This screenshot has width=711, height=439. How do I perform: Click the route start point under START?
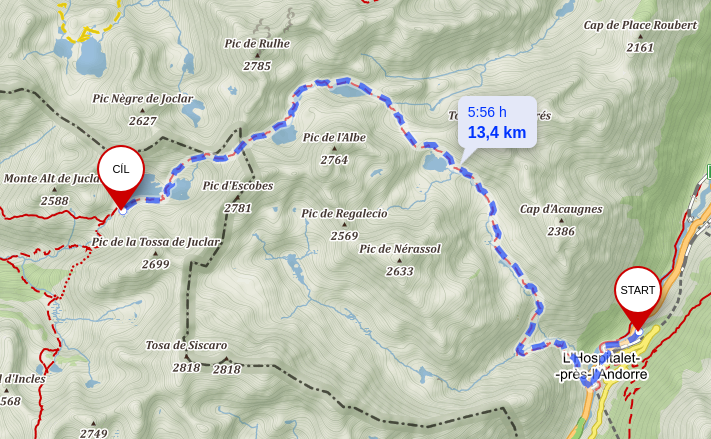point(639,332)
